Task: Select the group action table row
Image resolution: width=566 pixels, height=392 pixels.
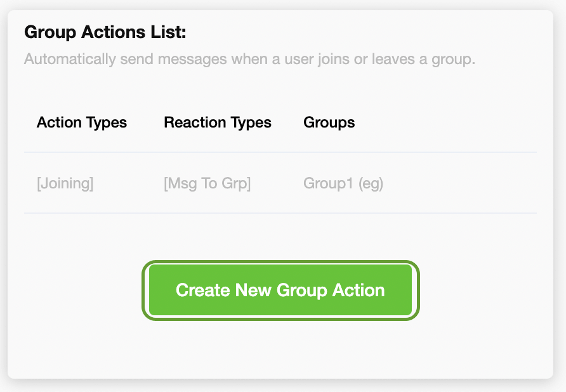Action: pos(279,183)
